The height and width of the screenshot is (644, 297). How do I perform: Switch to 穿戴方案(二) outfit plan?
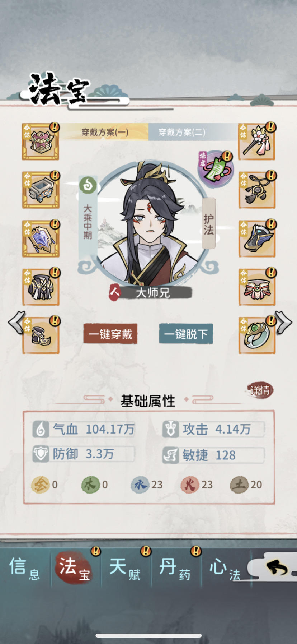click(182, 132)
